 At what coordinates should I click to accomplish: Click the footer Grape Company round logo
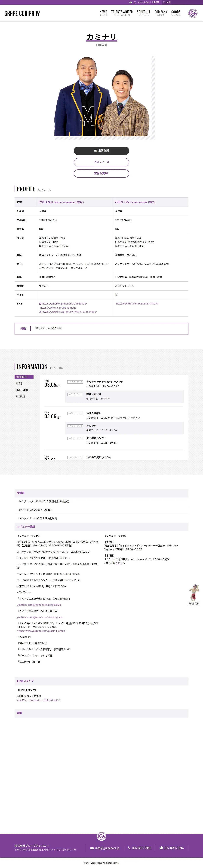[x=101, y=836]
